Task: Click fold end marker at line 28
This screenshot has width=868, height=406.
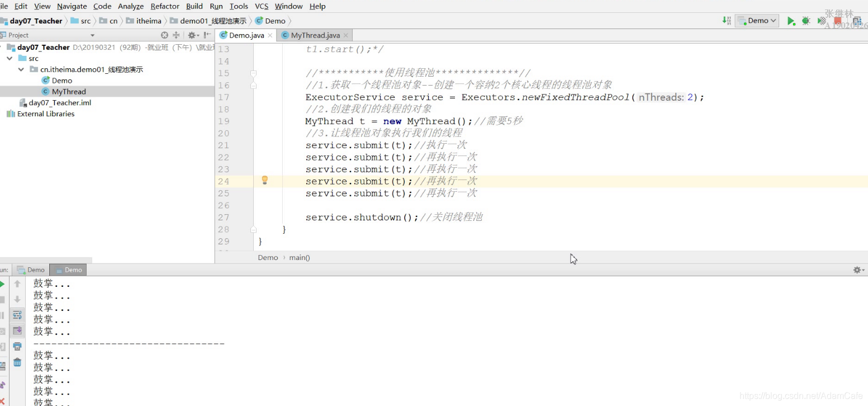Action: tap(253, 229)
